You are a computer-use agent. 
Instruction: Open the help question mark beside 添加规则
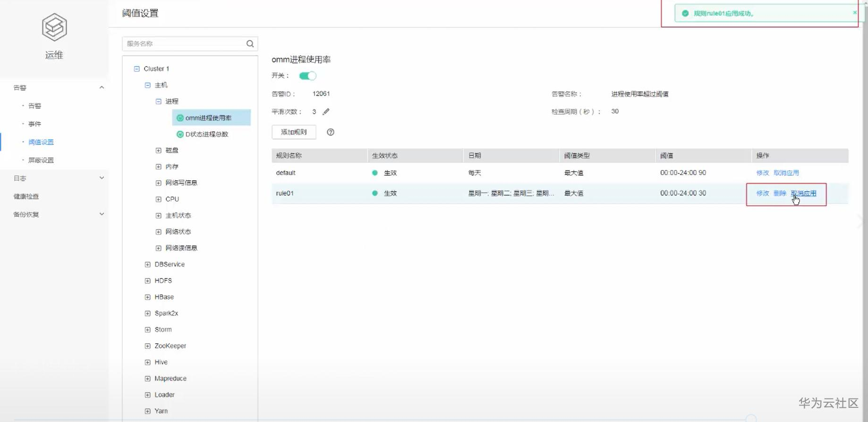(x=331, y=132)
